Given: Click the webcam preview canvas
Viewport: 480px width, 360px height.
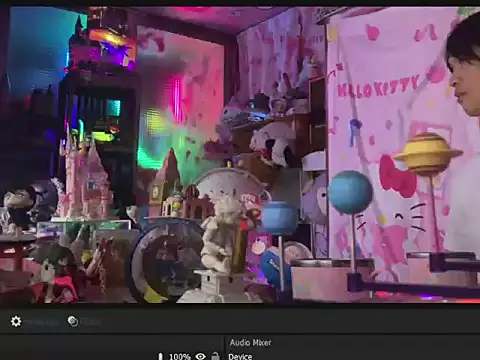Looking at the screenshot, I should [x=240, y=154].
